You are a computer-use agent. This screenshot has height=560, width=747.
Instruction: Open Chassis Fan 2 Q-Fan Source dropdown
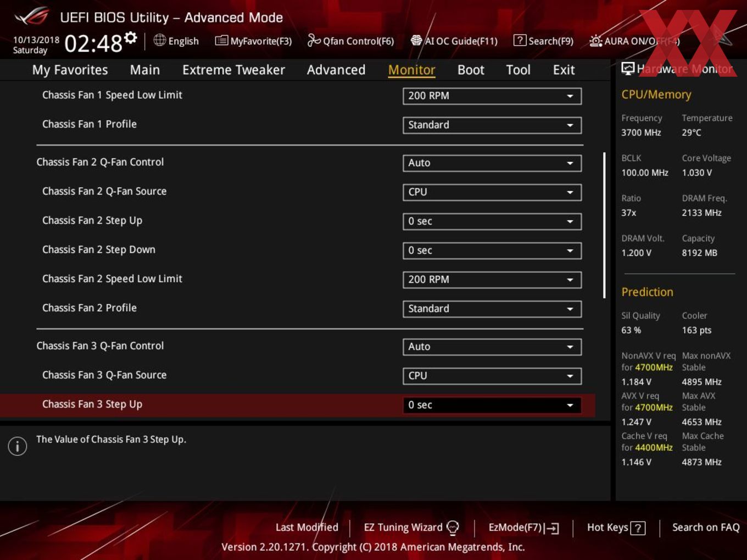[492, 192]
